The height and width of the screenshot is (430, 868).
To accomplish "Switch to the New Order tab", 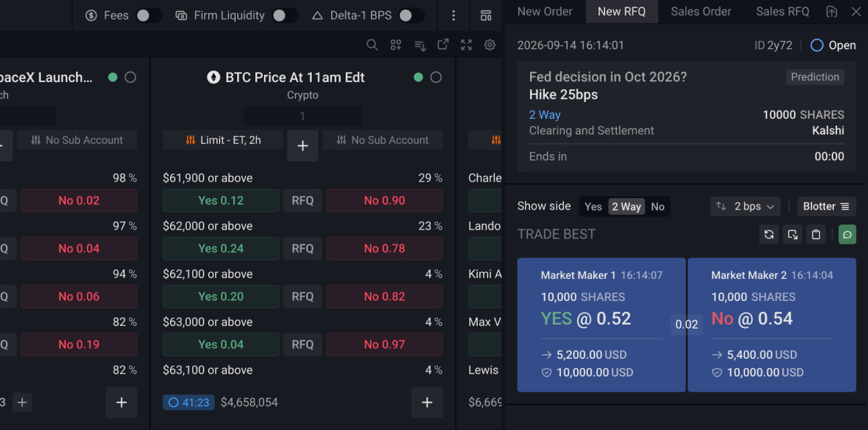I will pos(545,11).
